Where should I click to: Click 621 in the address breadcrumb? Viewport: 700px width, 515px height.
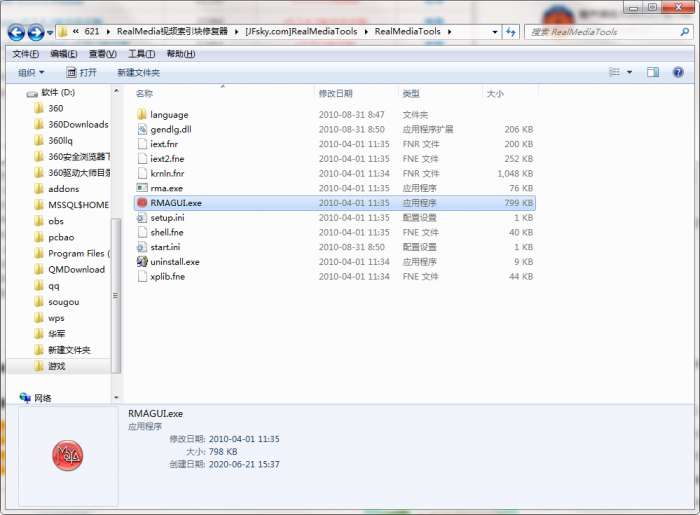point(92,31)
